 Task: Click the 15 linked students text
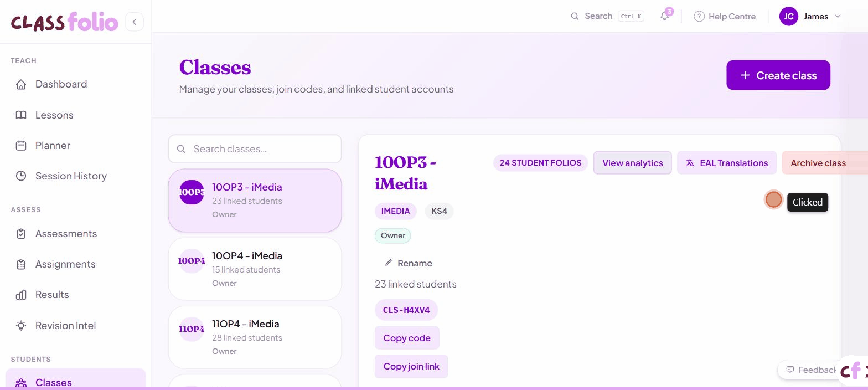(246, 270)
